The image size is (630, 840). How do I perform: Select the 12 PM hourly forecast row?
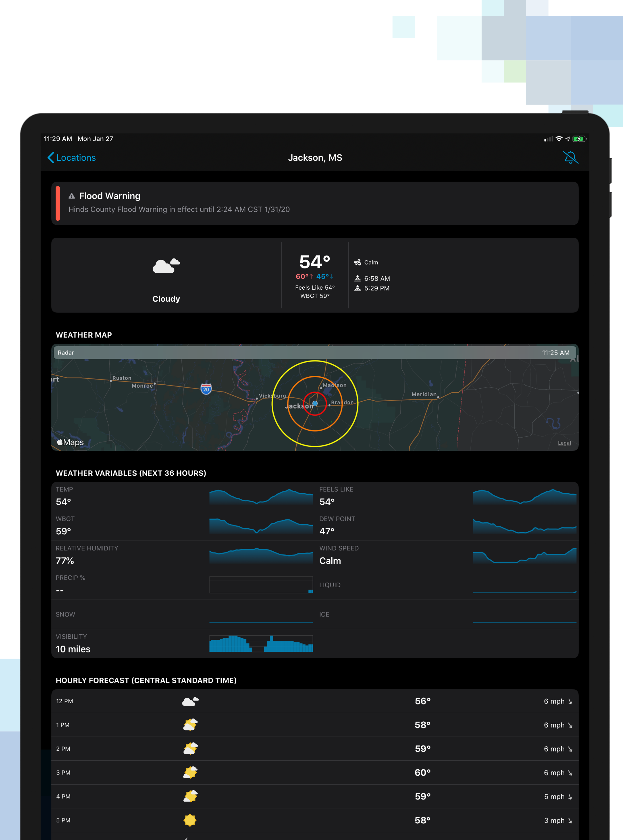click(315, 701)
